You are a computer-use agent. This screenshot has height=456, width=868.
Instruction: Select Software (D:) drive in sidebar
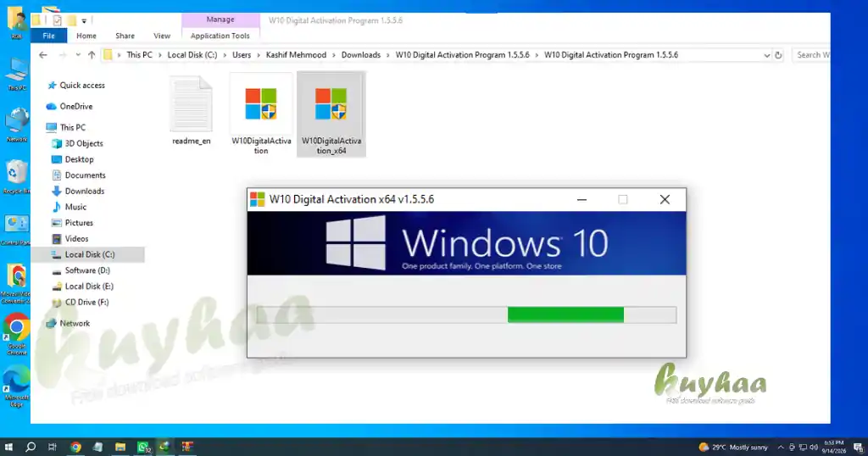[x=81, y=270]
